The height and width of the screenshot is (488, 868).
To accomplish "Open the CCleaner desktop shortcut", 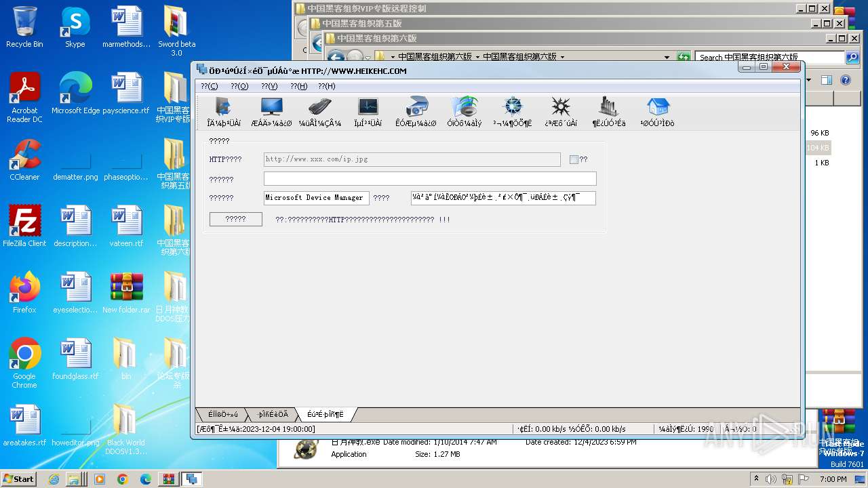I will [x=24, y=159].
